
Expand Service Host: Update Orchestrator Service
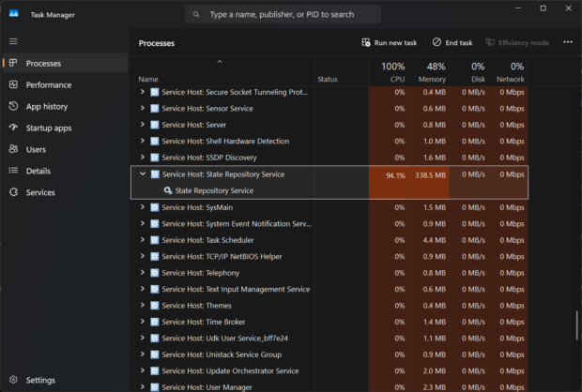[x=142, y=370]
